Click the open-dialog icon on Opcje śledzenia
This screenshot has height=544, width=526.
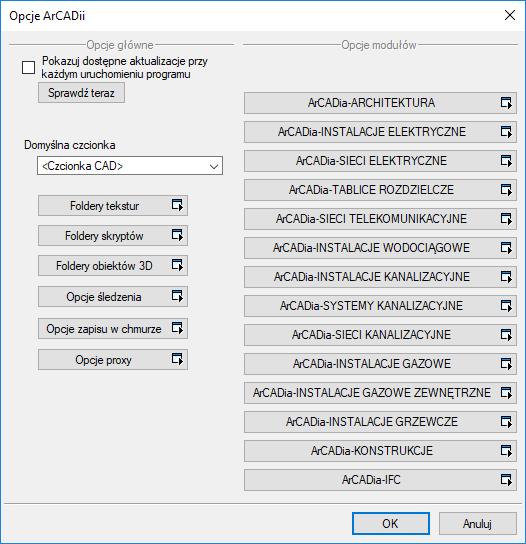pyautogui.click(x=177, y=296)
